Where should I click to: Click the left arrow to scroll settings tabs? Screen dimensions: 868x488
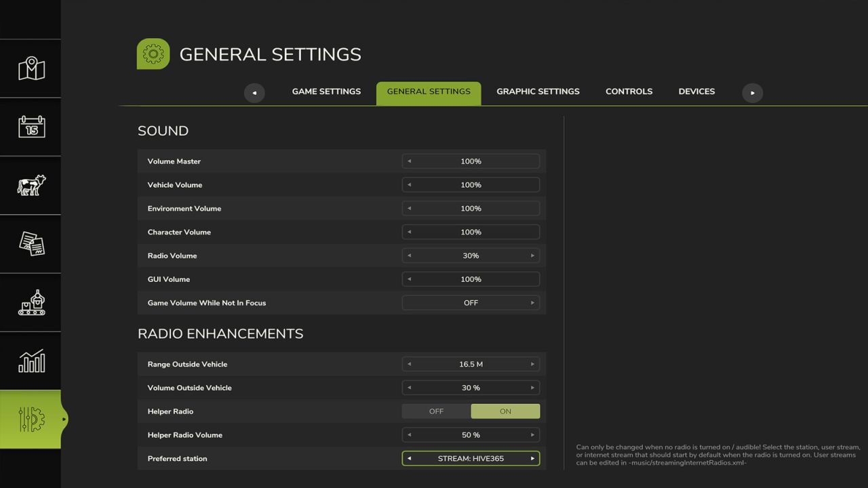pos(254,93)
